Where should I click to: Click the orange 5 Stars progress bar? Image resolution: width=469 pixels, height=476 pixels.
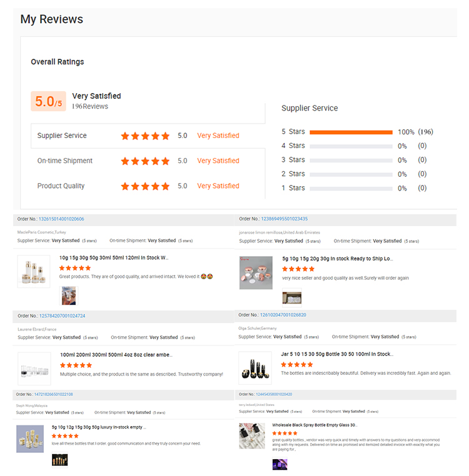351,132
